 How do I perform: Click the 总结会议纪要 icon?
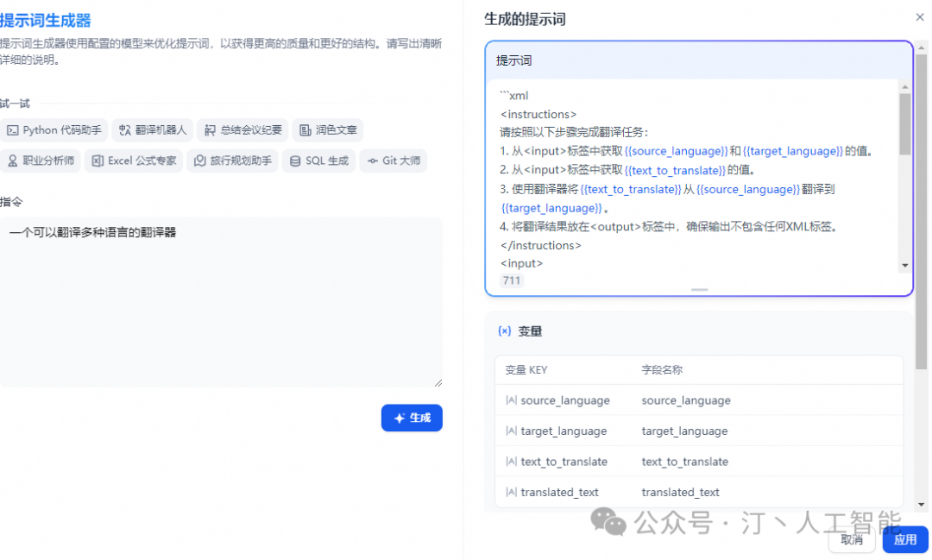tap(210, 130)
